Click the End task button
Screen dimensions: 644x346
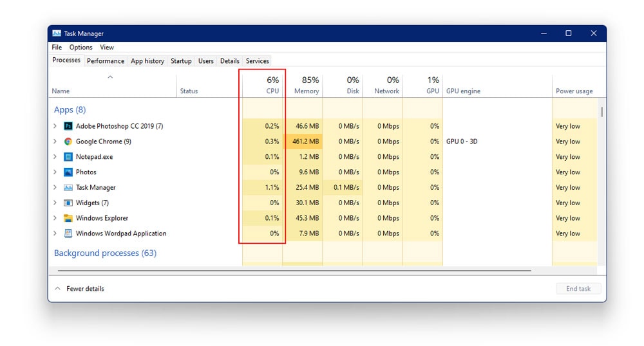coord(578,289)
